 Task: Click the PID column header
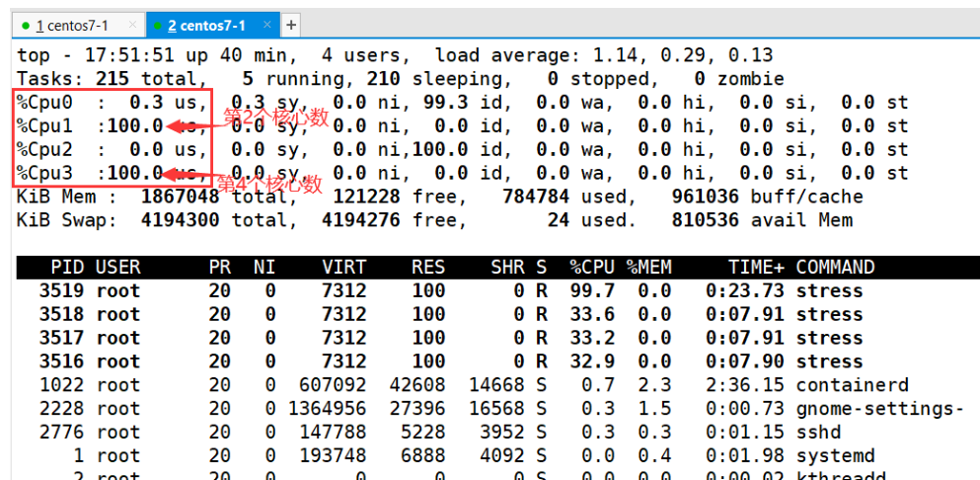point(67,268)
